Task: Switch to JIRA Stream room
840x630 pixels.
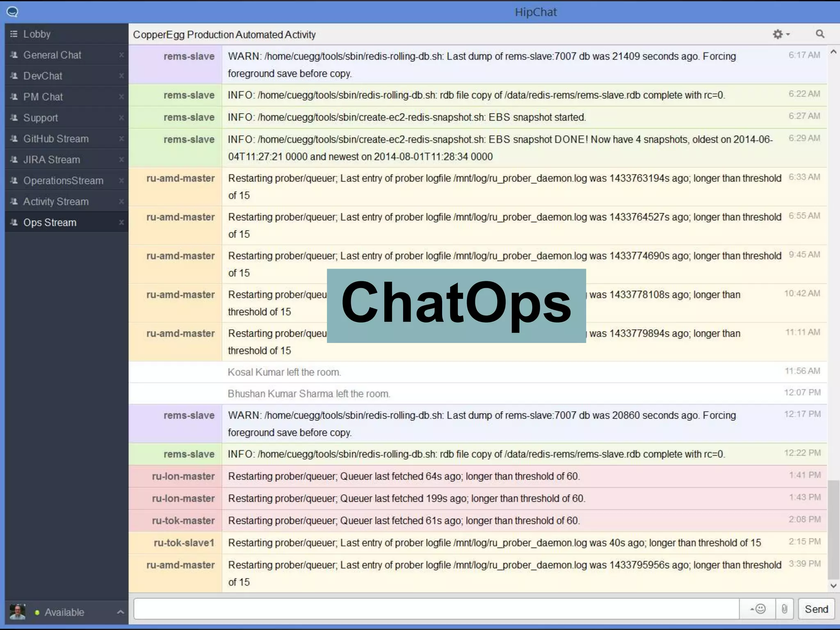Action: click(x=66, y=160)
